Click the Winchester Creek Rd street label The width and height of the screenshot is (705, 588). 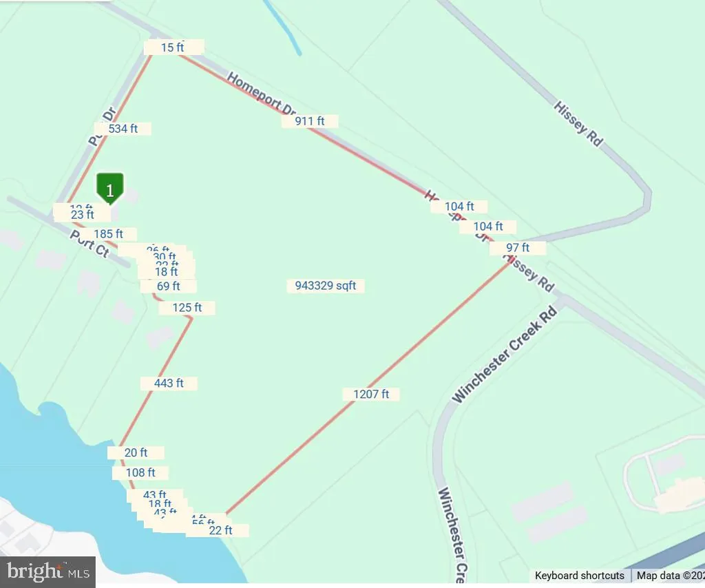coord(504,355)
